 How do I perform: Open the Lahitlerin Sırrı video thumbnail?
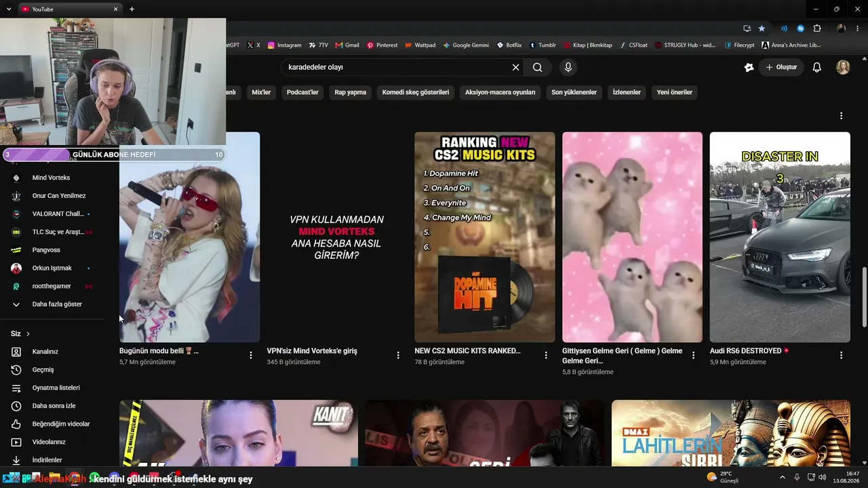point(731,433)
